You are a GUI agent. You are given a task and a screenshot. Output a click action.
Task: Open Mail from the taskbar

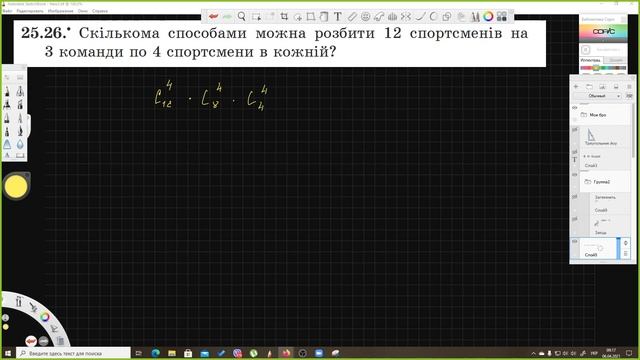pos(204,353)
